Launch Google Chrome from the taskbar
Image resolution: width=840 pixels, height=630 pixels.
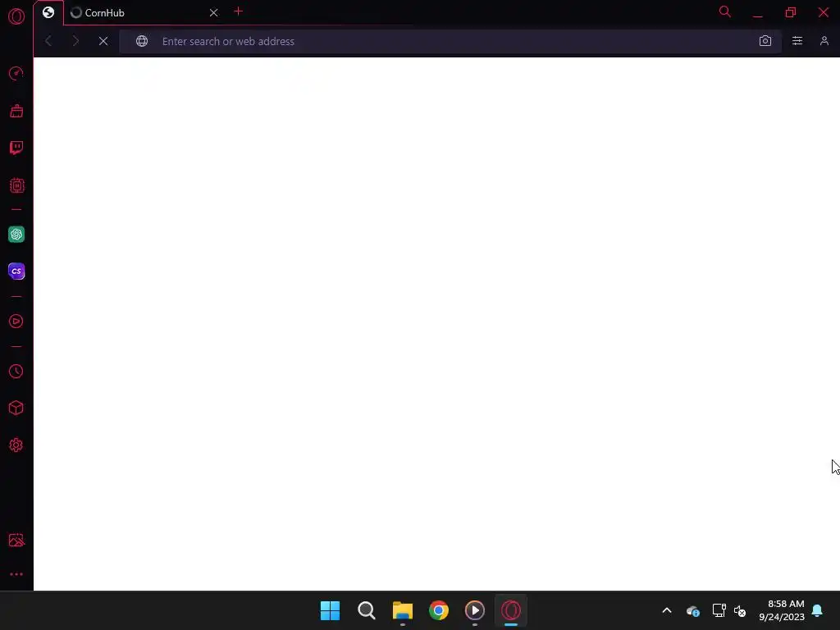(x=439, y=610)
